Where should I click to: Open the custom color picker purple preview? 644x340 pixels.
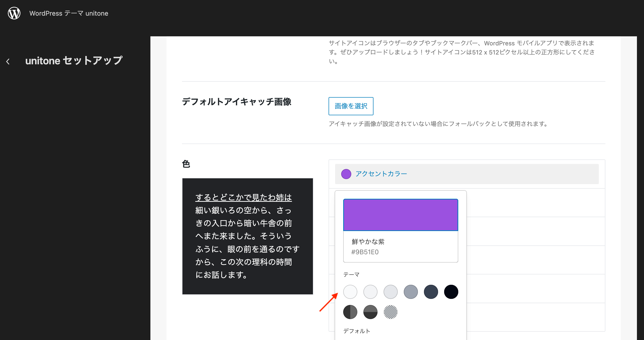pyautogui.click(x=400, y=215)
